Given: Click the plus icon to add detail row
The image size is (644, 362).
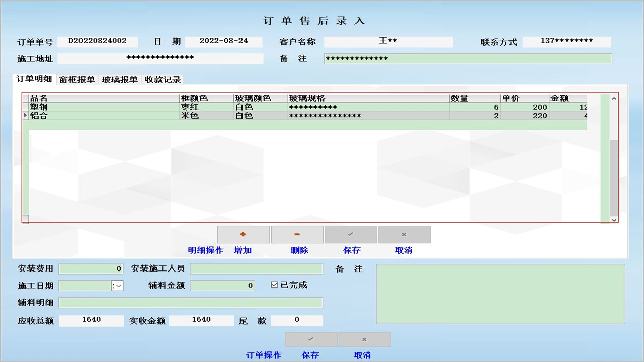Looking at the screenshot, I should [x=243, y=234].
